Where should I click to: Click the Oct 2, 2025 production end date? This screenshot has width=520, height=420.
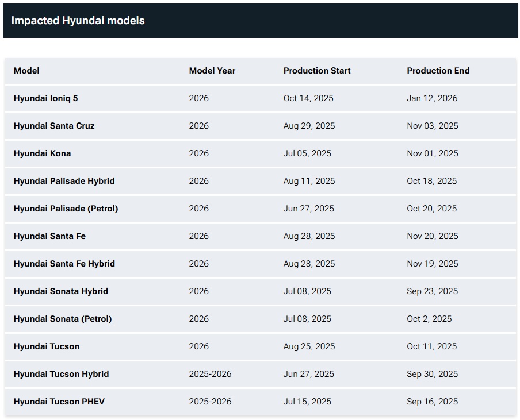429,319
